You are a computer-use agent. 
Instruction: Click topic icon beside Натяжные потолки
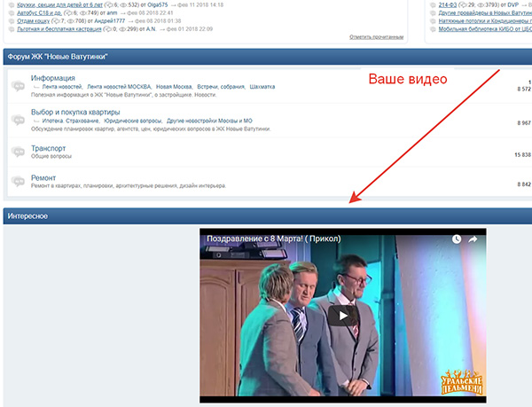click(x=433, y=21)
